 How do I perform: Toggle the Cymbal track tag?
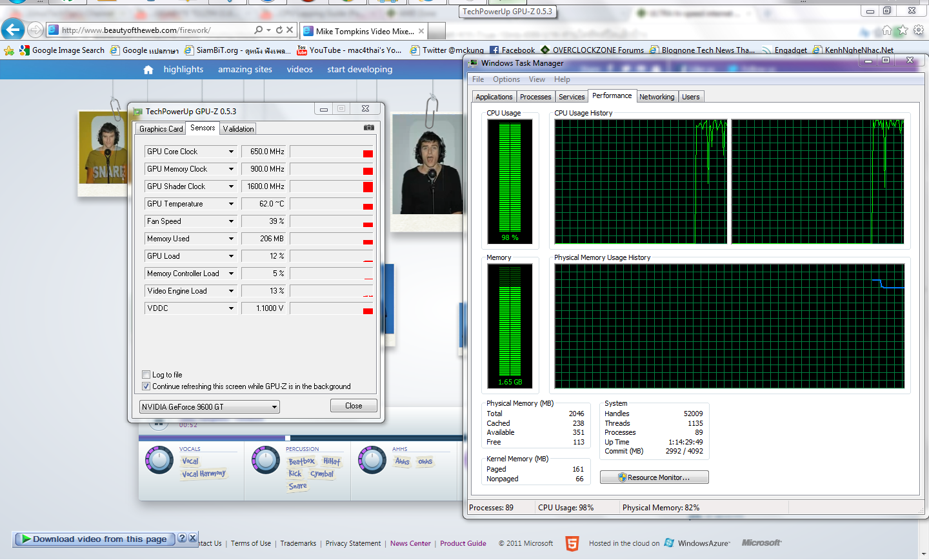[x=322, y=474]
